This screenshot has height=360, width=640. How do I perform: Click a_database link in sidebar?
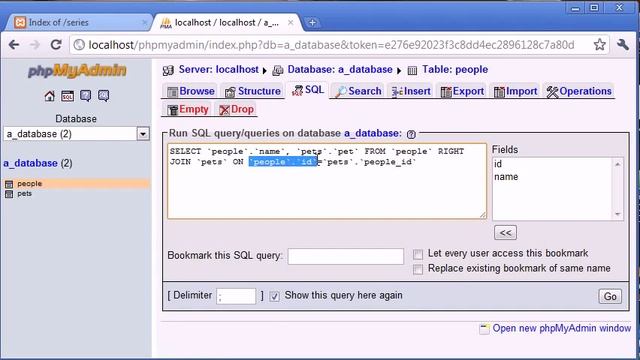coord(31,163)
